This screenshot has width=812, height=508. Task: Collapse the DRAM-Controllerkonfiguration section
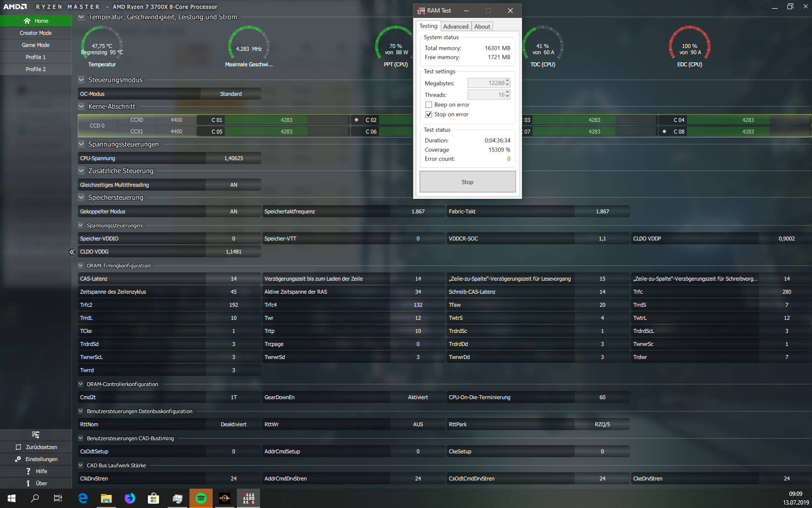(x=81, y=384)
